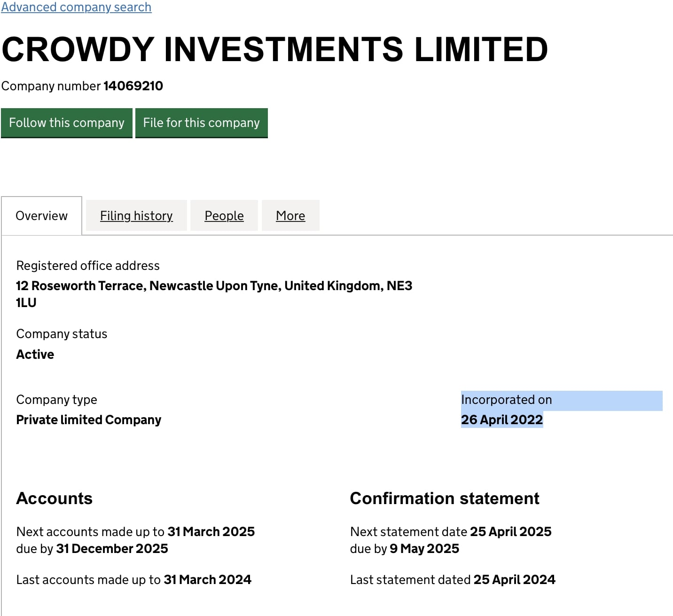
Task: Click statement due date 9 May 2025
Action: pyautogui.click(x=424, y=549)
